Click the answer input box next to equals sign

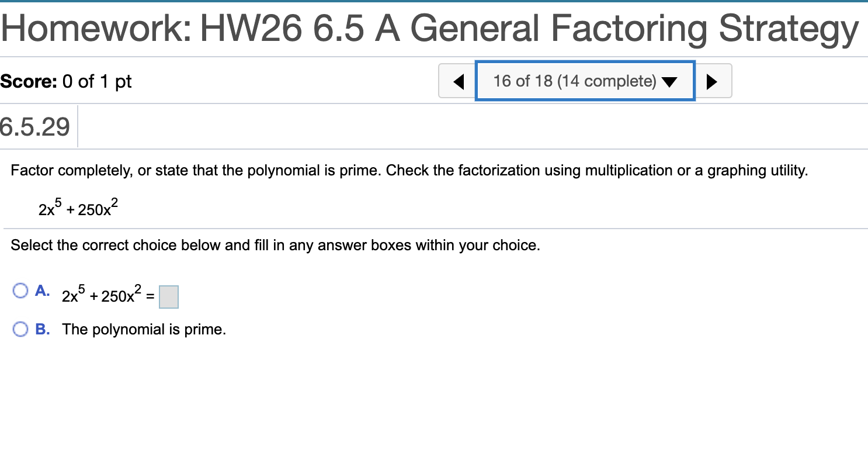click(169, 296)
